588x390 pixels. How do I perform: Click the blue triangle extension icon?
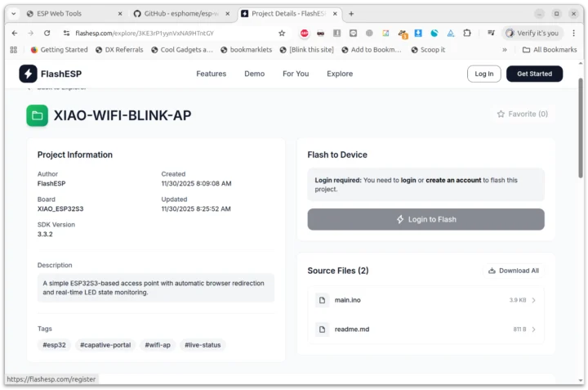pyautogui.click(x=450, y=33)
